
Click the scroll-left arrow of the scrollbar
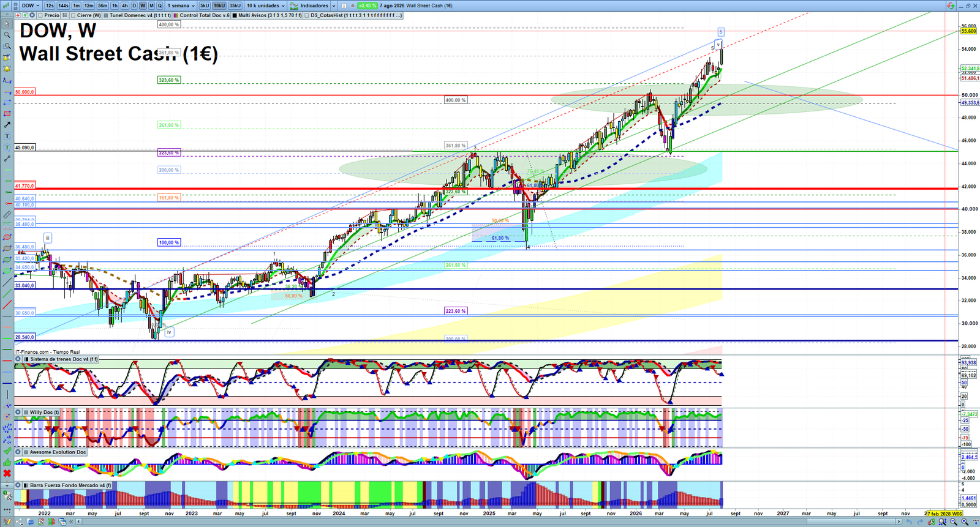click(x=78, y=521)
